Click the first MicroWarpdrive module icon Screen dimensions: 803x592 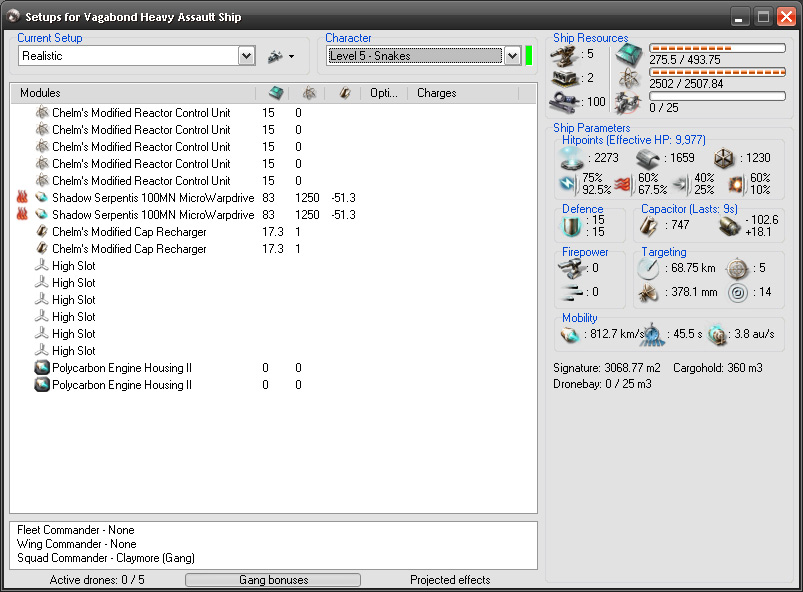click(x=41, y=197)
